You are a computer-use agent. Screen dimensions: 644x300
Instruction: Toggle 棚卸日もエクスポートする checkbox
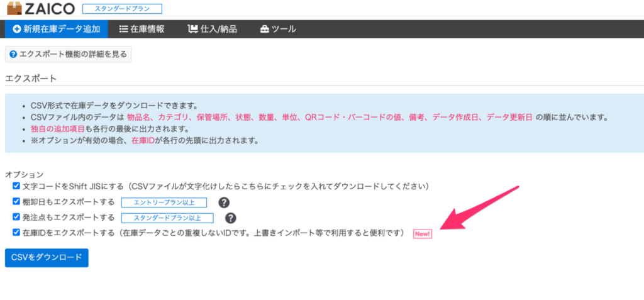[16, 201]
